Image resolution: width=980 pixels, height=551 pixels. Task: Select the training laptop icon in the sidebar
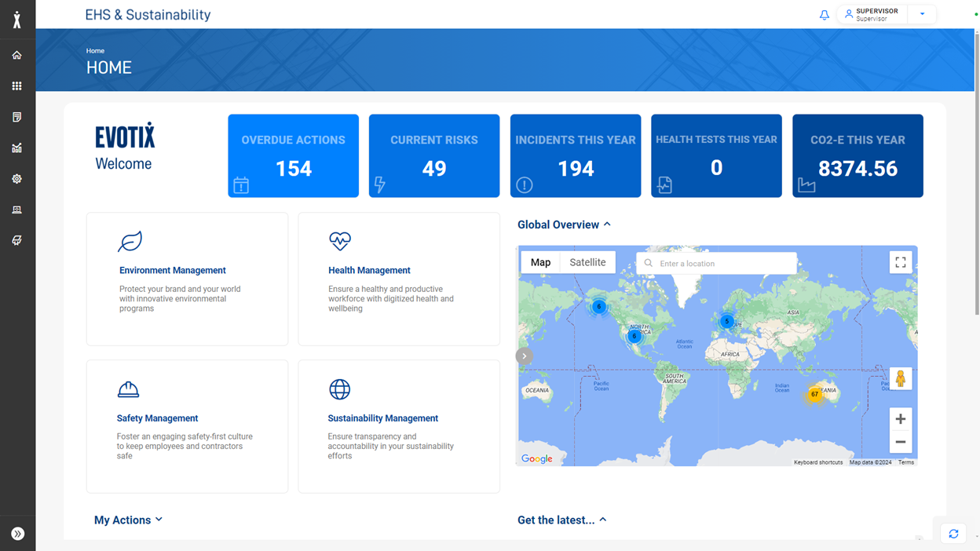tap(16, 210)
